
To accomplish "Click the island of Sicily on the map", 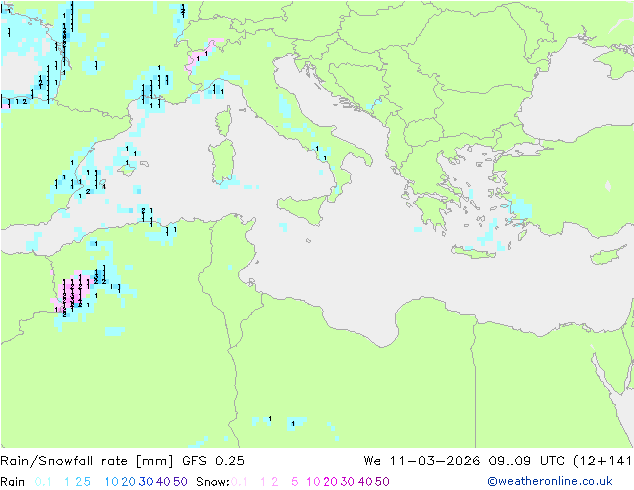I will tap(303, 208).
